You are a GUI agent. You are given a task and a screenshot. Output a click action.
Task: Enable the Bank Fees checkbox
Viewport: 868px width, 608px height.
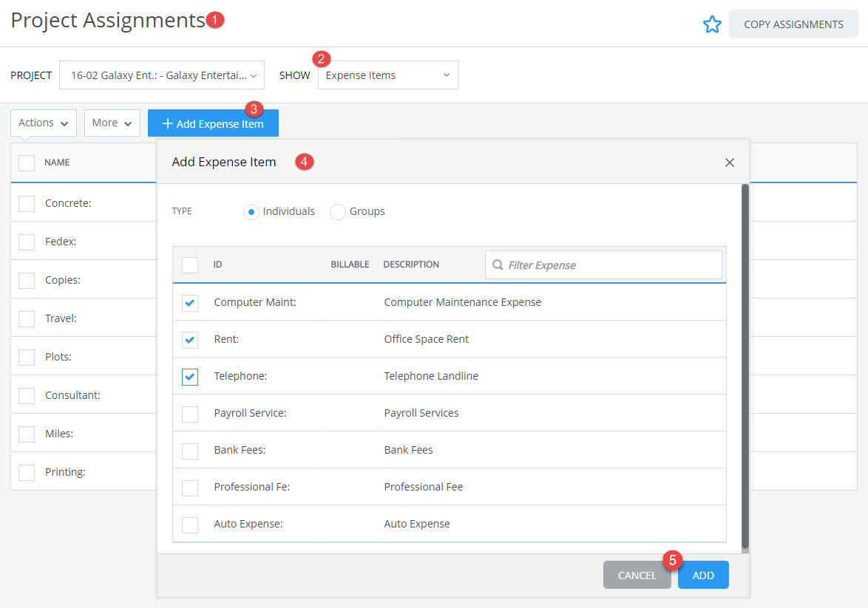coord(190,450)
